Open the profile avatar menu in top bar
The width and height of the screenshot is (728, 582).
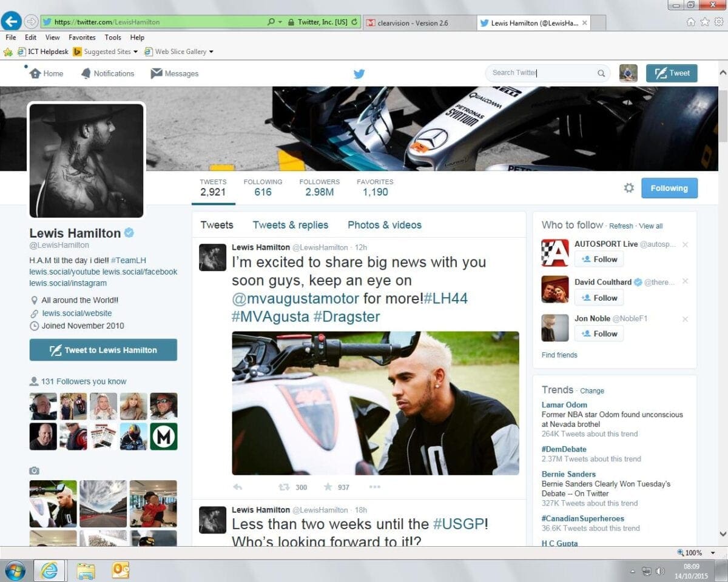click(x=629, y=73)
